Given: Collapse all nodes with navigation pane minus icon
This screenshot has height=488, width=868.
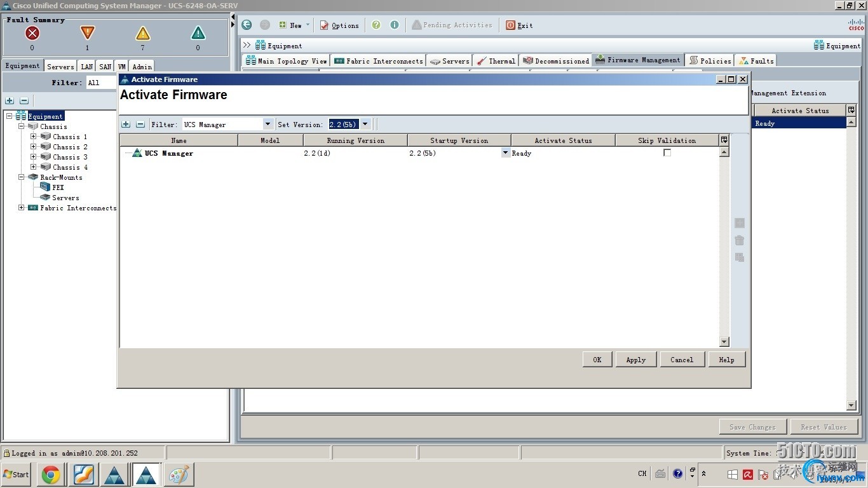Looking at the screenshot, I should coord(24,100).
